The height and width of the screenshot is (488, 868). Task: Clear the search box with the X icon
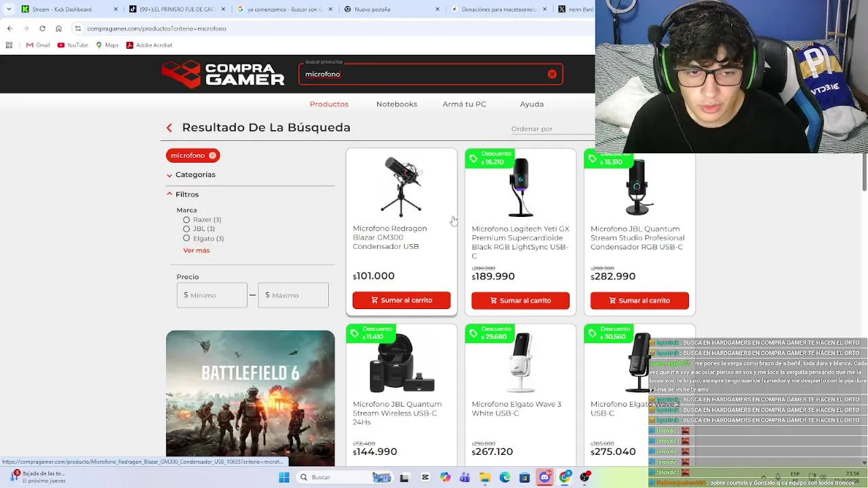point(552,74)
